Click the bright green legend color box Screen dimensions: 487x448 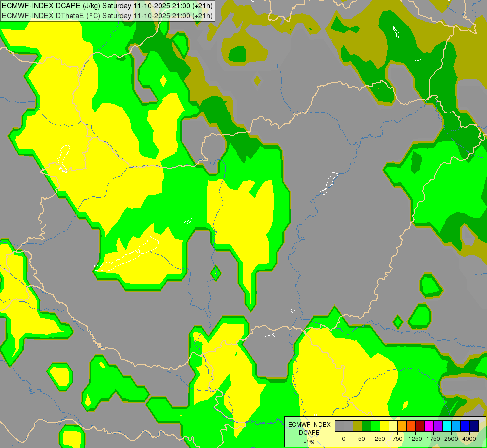pyautogui.click(x=375, y=426)
